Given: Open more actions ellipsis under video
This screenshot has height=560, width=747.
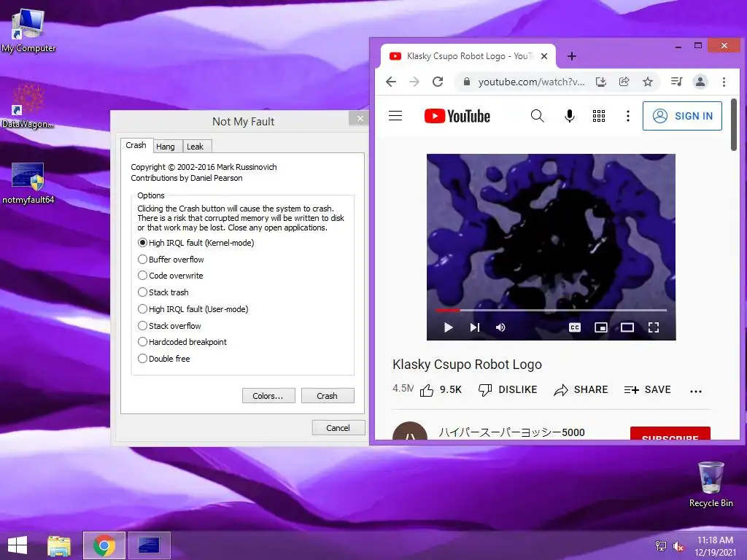Looking at the screenshot, I should [x=695, y=391].
